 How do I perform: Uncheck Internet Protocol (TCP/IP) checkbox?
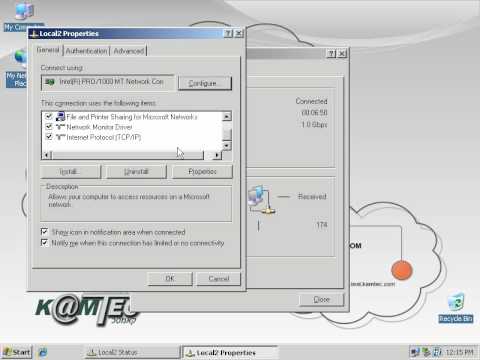pyautogui.click(x=49, y=137)
